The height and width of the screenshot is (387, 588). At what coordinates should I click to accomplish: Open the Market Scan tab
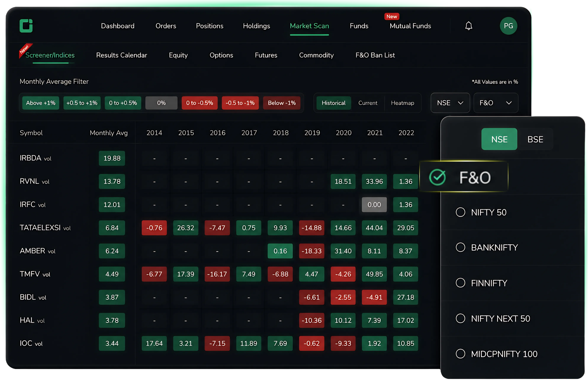point(309,26)
